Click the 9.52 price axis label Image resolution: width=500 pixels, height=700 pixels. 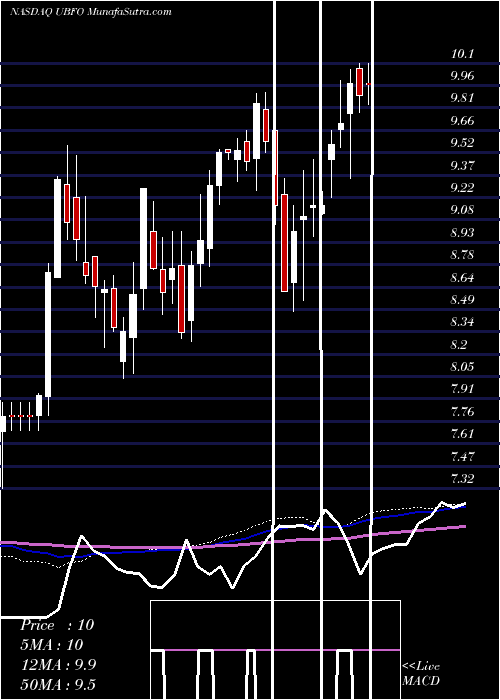462,143
